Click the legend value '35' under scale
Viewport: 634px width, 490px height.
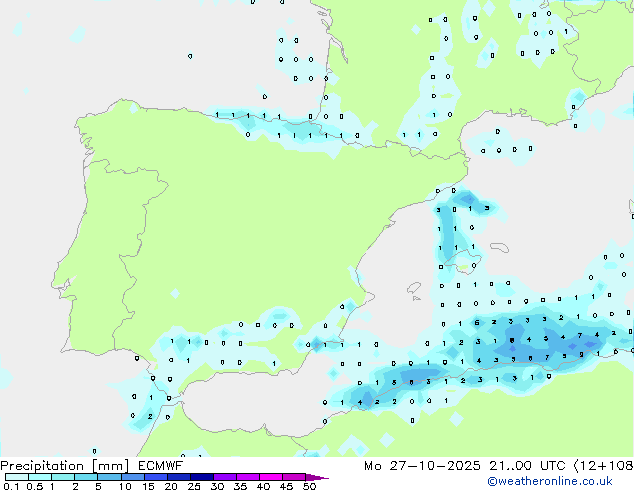coord(240,486)
